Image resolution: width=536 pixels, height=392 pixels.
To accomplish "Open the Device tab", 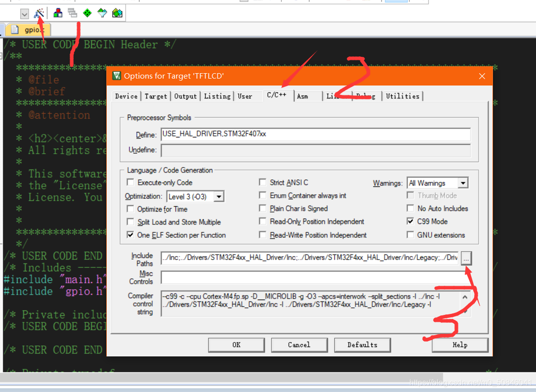I will click(126, 96).
